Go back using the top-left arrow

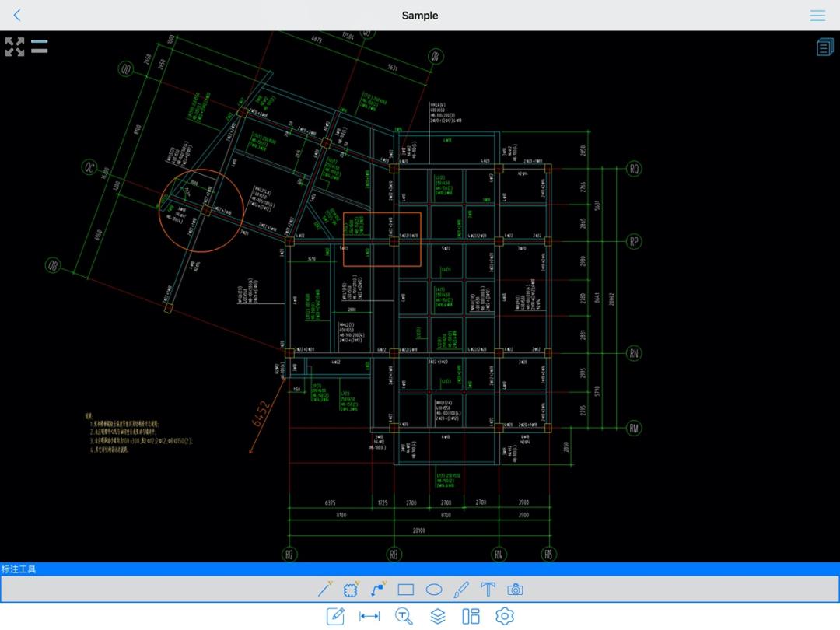pyautogui.click(x=17, y=16)
